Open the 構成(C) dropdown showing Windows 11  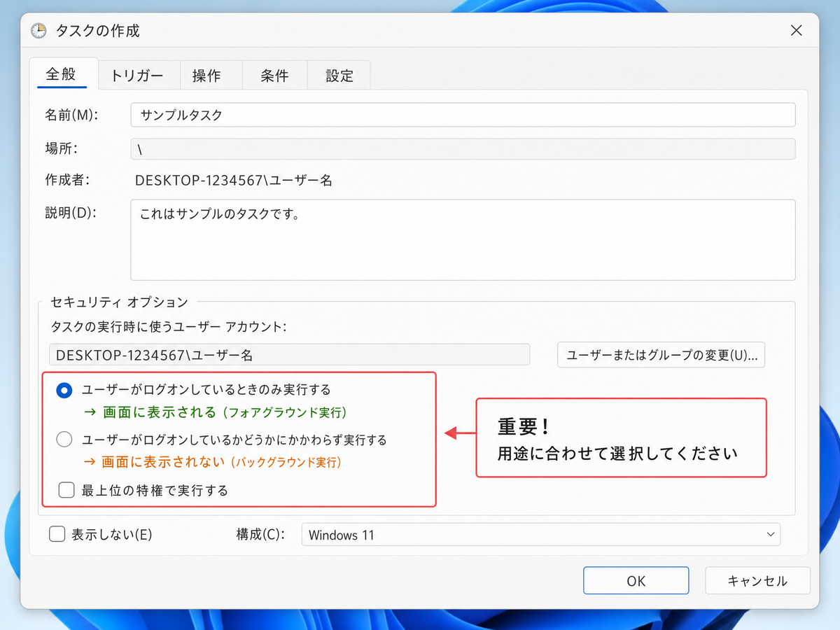(541, 535)
